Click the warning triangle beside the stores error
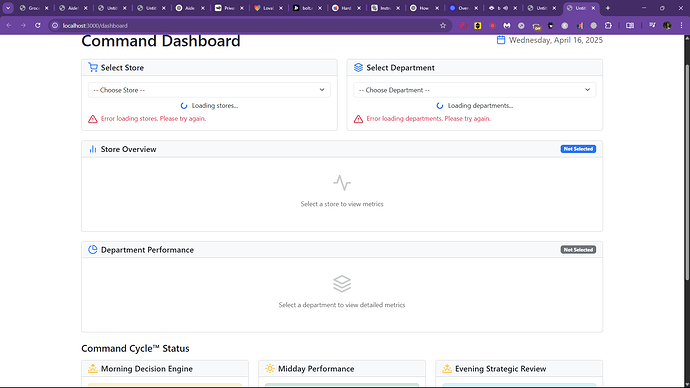Screen dimensions: 690x388 click(93, 119)
